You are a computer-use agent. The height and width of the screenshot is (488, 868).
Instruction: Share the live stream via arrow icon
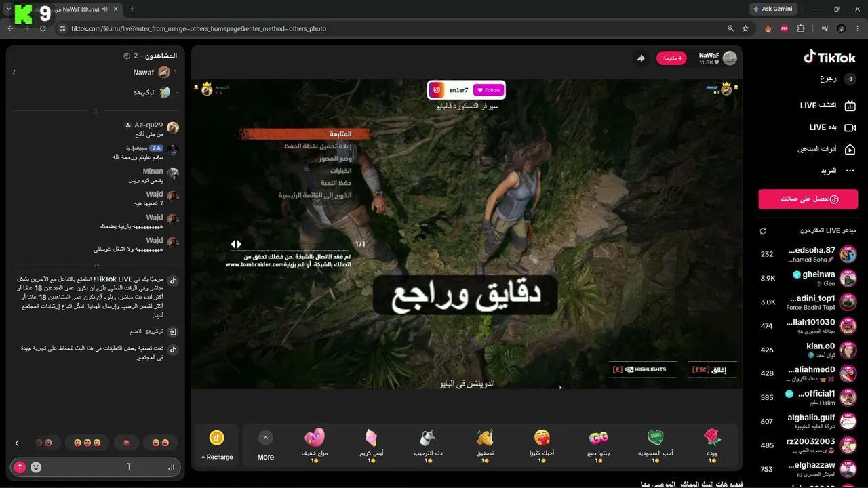pyautogui.click(x=641, y=58)
